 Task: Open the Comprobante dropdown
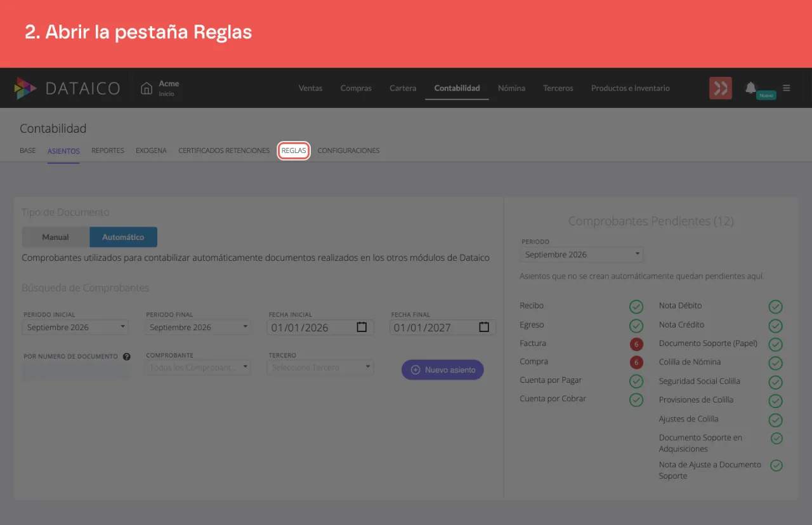(198, 368)
